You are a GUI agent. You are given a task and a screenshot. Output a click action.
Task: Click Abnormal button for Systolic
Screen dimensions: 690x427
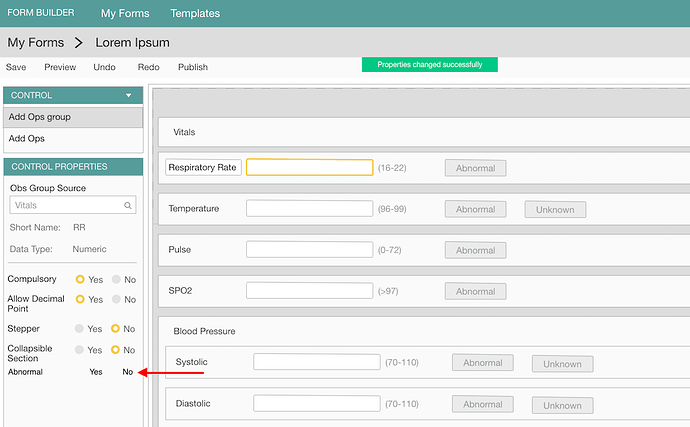tap(483, 363)
